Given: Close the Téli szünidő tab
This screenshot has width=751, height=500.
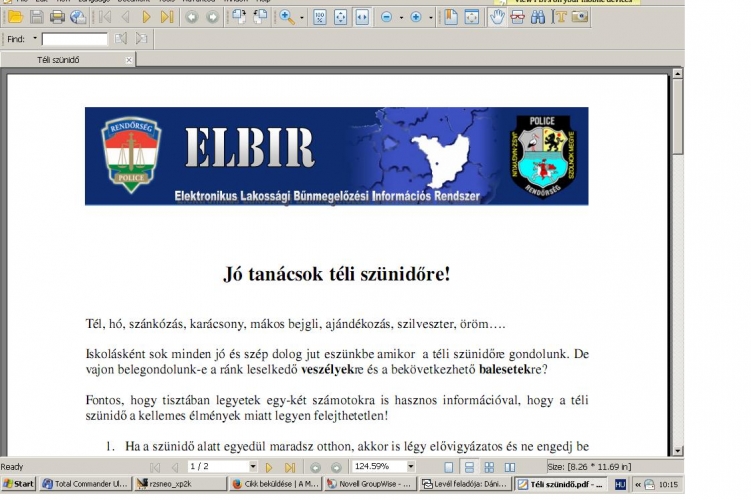Looking at the screenshot, I should pyautogui.click(x=128, y=60).
